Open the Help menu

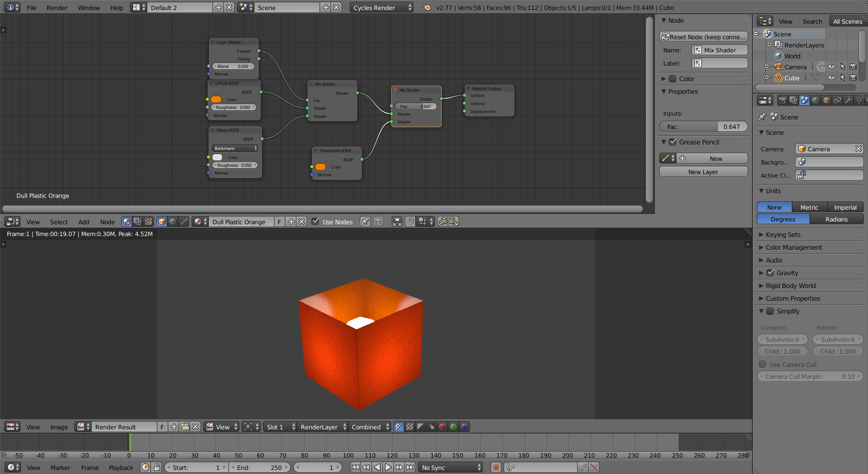[x=117, y=7]
